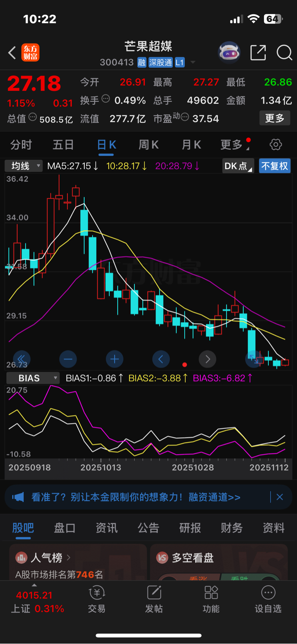Image resolution: width=297 pixels, height=644 pixels.
Task: Open the 公告 tab
Action: pos(148,528)
